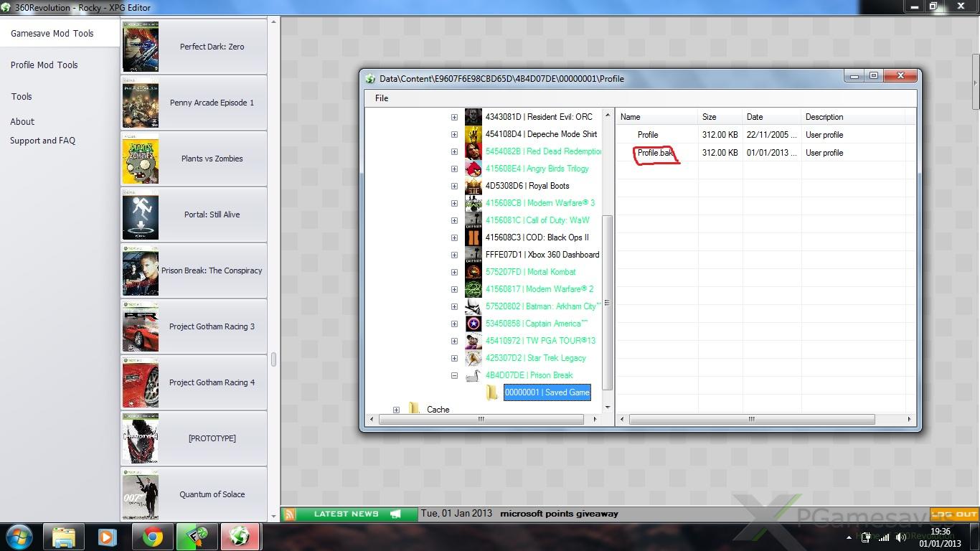The height and width of the screenshot is (551, 980).
Task: Click the Angry Birds Trilogy game icon
Action: tap(473, 169)
